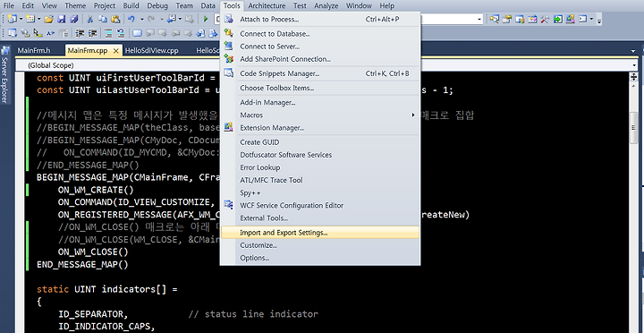
Task: Open Extension Manager from Tools menu
Action: pyautogui.click(x=320, y=128)
